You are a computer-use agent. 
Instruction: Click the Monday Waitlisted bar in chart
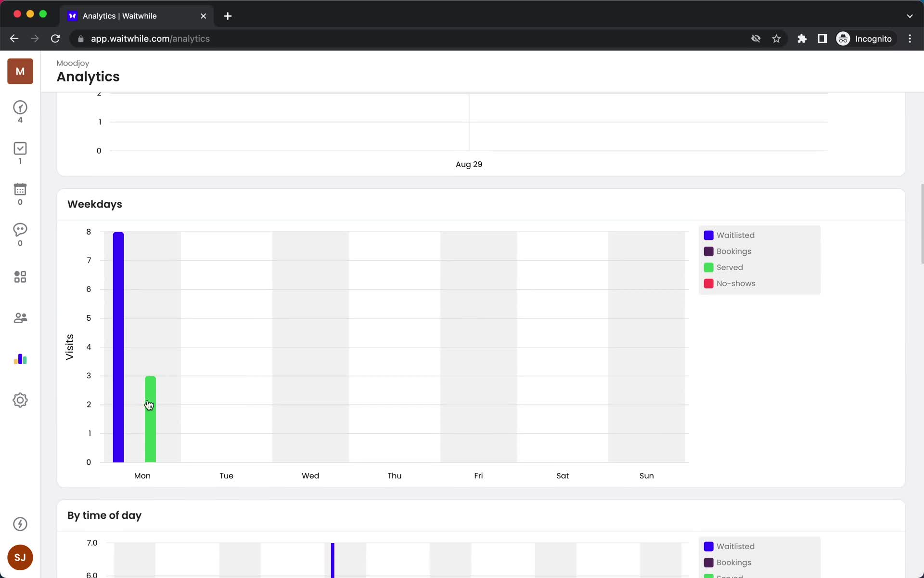pyautogui.click(x=118, y=346)
